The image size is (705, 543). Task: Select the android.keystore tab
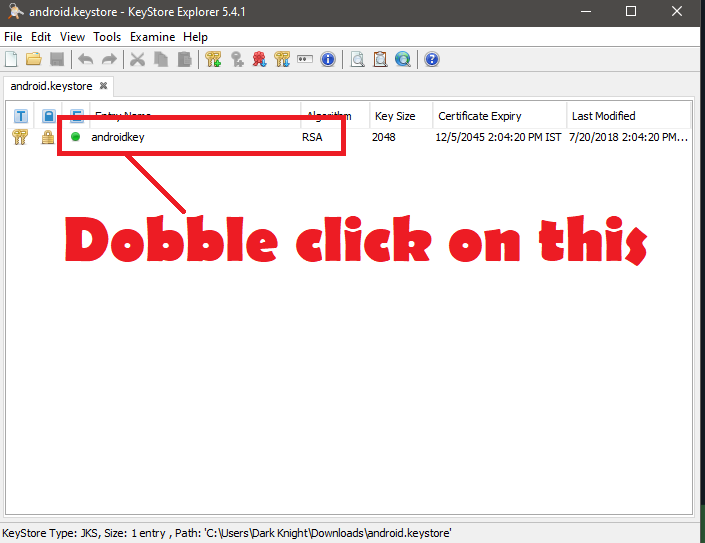coord(52,86)
